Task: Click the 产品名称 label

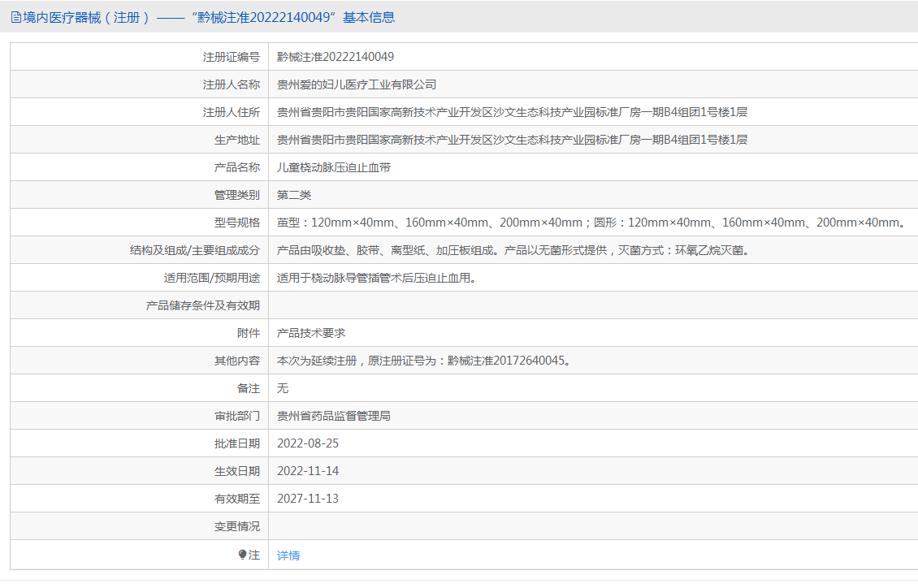Action: coord(237,167)
